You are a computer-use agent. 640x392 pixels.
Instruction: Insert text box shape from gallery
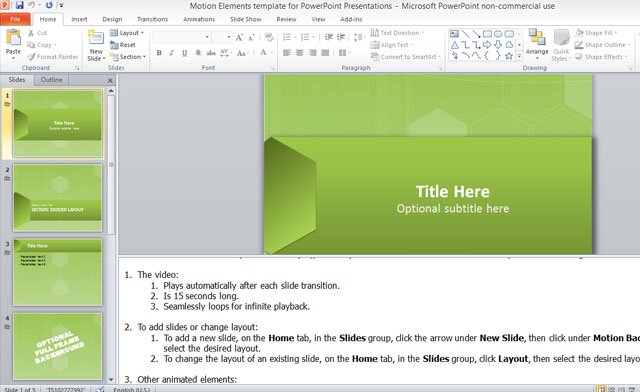pyautogui.click(x=454, y=34)
